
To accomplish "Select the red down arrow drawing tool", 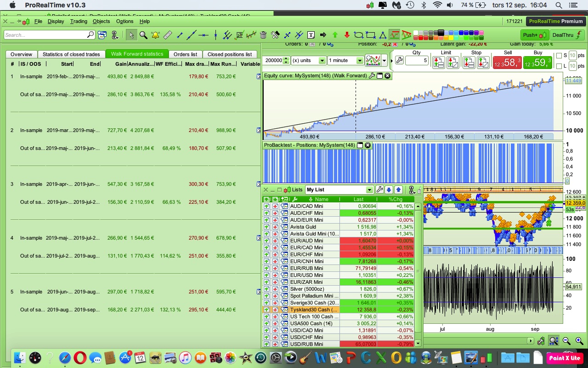I will point(347,35).
